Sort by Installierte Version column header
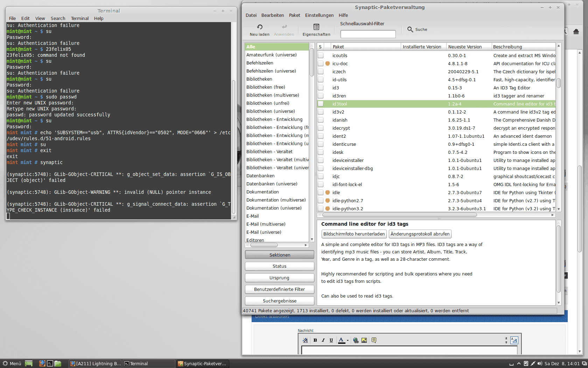Image resolution: width=588 pixels, height=368 pixels. point(423,47)
